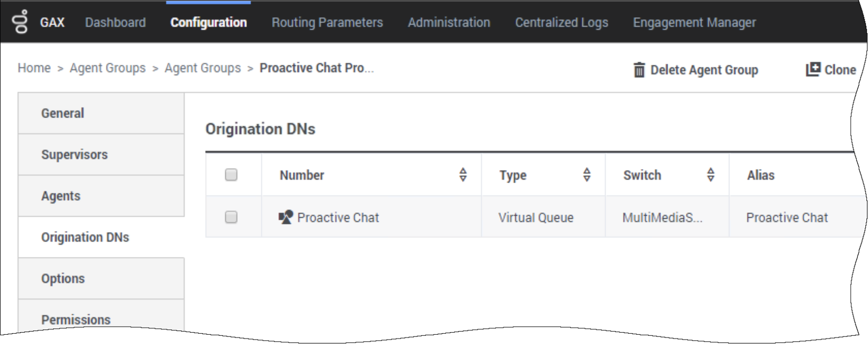Check the Proactive Chat row checkbox

[231, 217]
